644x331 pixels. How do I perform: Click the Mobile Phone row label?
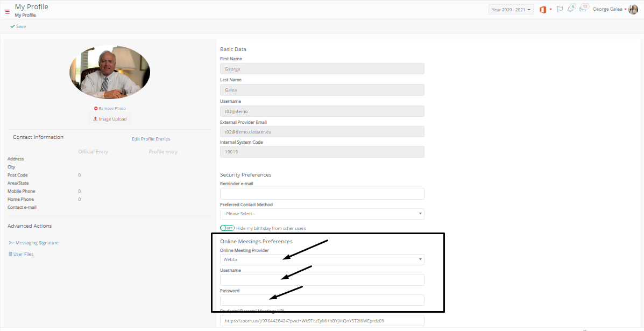pyautogui.click(x=22, y=192)
